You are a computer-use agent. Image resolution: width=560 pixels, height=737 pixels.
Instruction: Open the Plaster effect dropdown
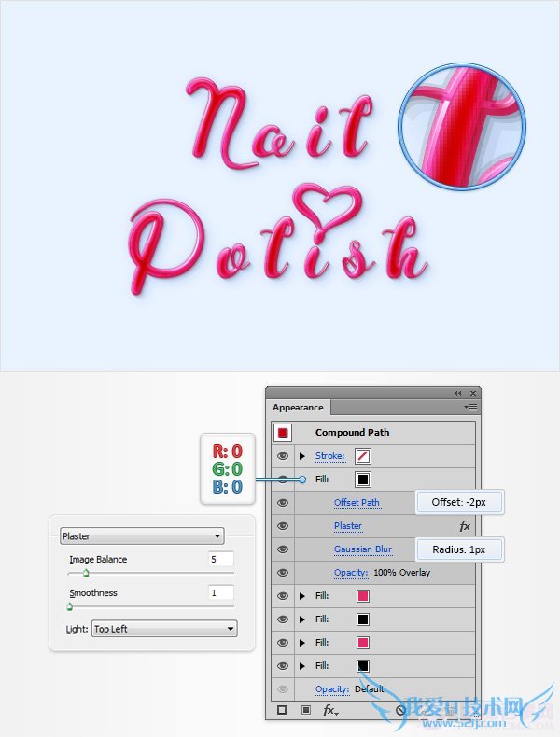coord(142,535)
